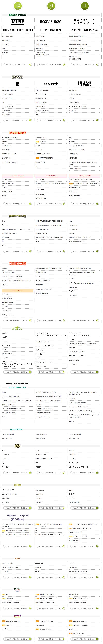
Task: Click THE PALACE OF WONDER logo heading
Action: [x=17, y=384]
